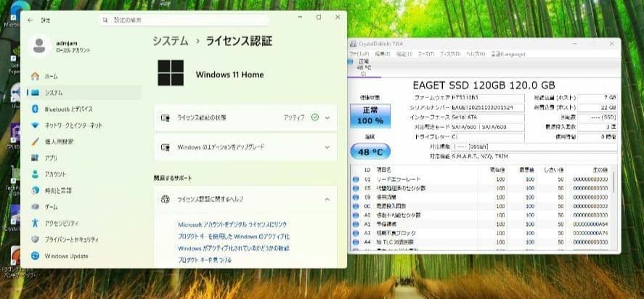644x299 pixels.
Task: Click the ライセンス認証の状態 row's leading icon
Action: (166, 118)
